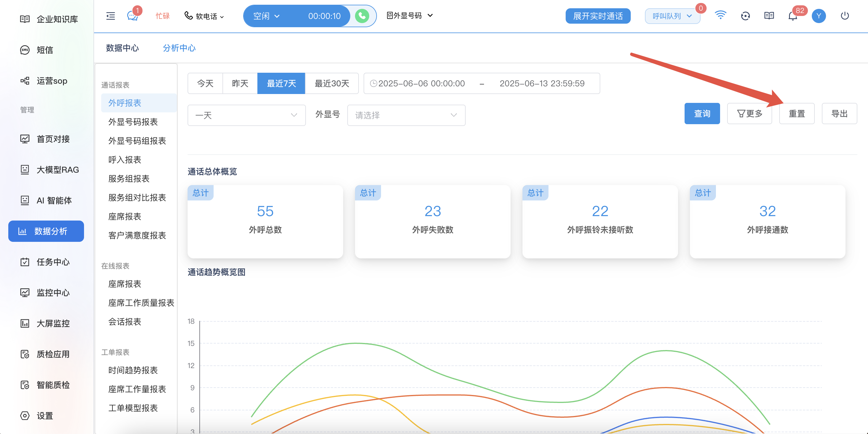Click the 00:00:10 call timer

pyautogui.click(x=324, y=16)
